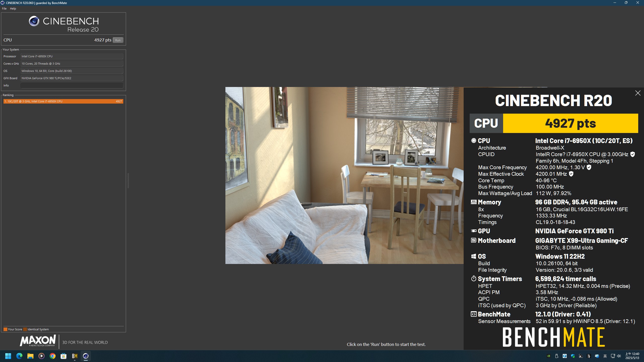
Task: Click the orange Your Score legend swatch
Action: [5, 329]
